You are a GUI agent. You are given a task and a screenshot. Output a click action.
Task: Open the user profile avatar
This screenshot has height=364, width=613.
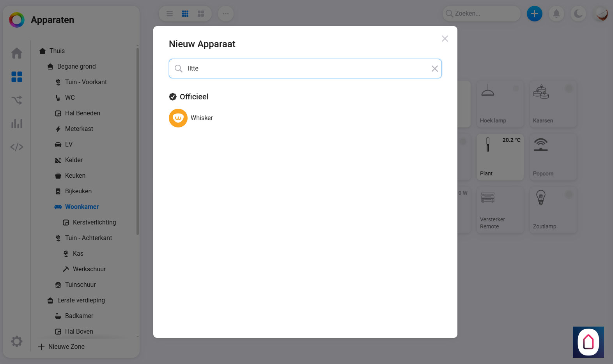(601, 14)
